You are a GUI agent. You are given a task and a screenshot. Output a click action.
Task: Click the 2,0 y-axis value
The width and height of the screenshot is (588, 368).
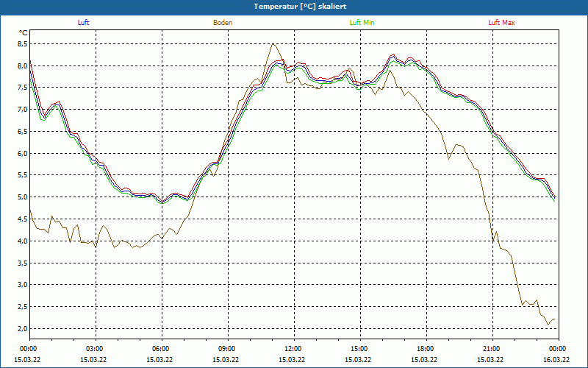coord(23,328)
